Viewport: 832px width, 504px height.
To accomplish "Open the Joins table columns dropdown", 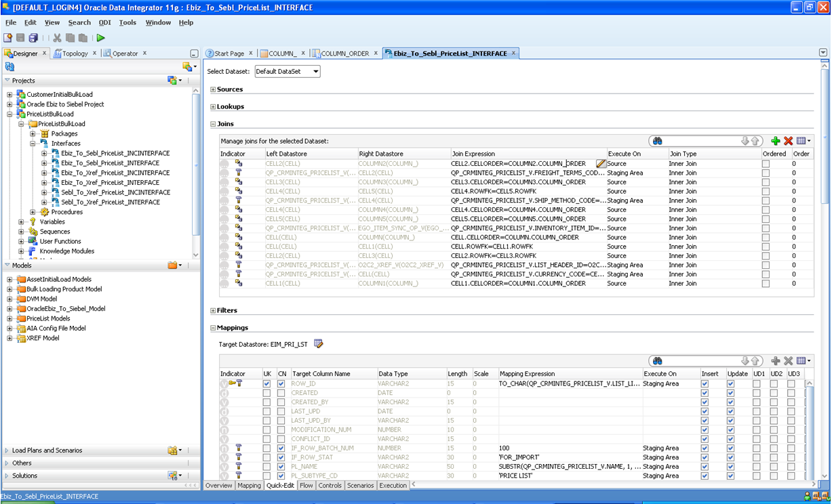I will pyautogui.click(x=804, y=141).
